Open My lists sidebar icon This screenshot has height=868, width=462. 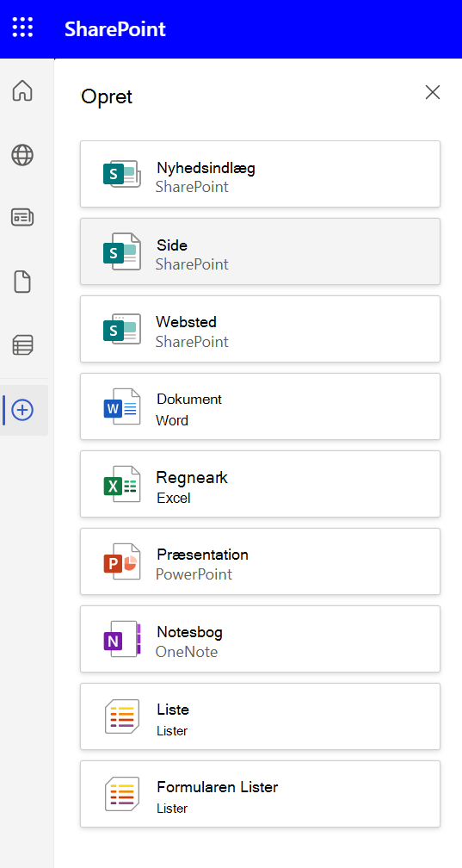(x=22, y=344)
